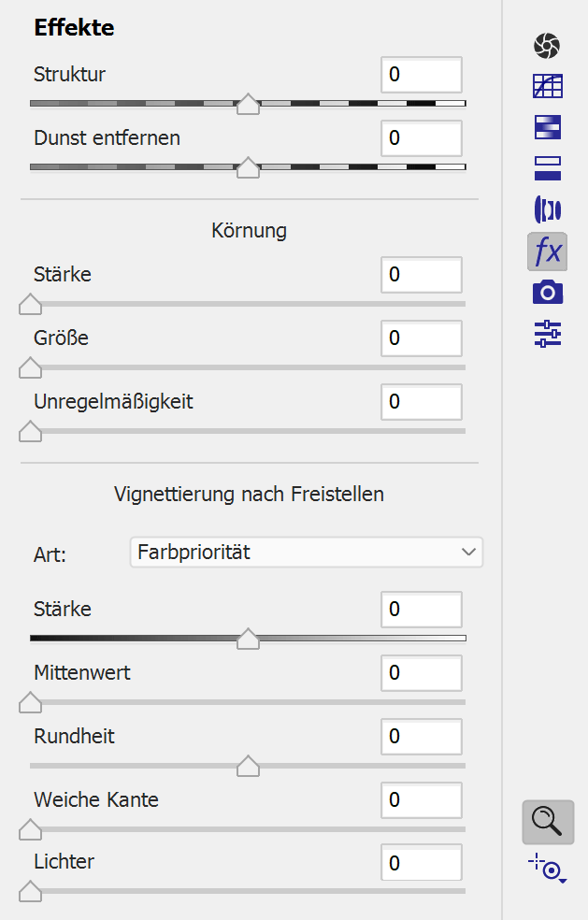Click the gradient bars panel icon

(x=547, y=127)
